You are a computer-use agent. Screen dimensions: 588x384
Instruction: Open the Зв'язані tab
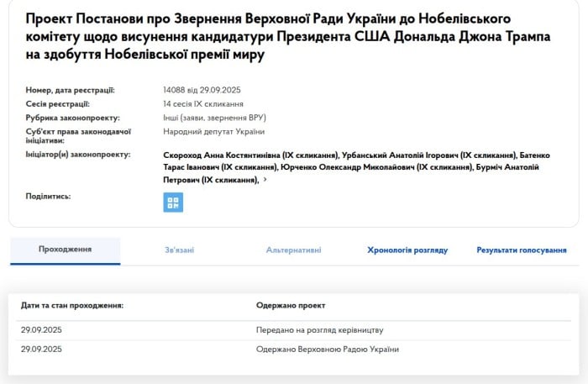[180, 250]
